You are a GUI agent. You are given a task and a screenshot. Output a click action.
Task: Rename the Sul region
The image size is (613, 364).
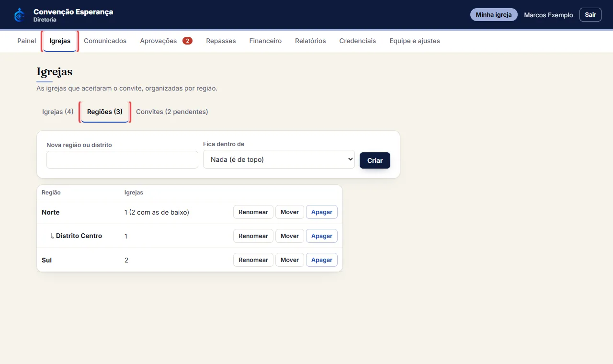coord(253,260)
